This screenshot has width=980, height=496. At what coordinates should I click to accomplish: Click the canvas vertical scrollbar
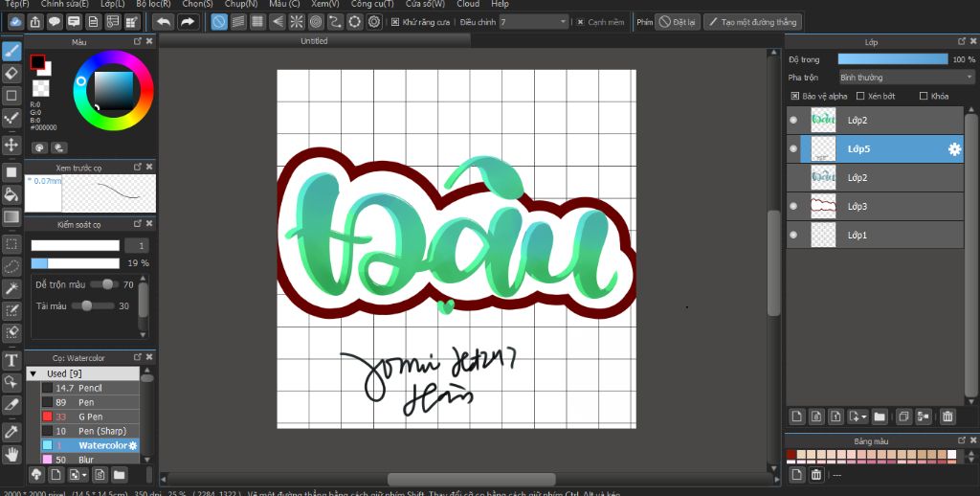coord(773,262)
